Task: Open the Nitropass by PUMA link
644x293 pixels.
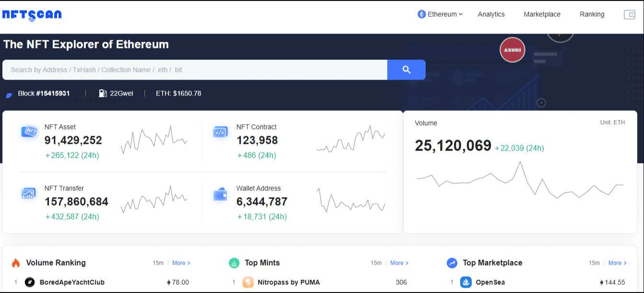Action: [x=288, y=282]
